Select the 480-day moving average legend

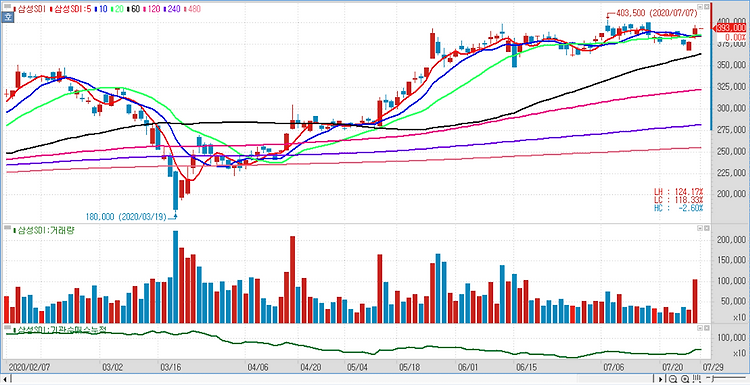[193, 9]
